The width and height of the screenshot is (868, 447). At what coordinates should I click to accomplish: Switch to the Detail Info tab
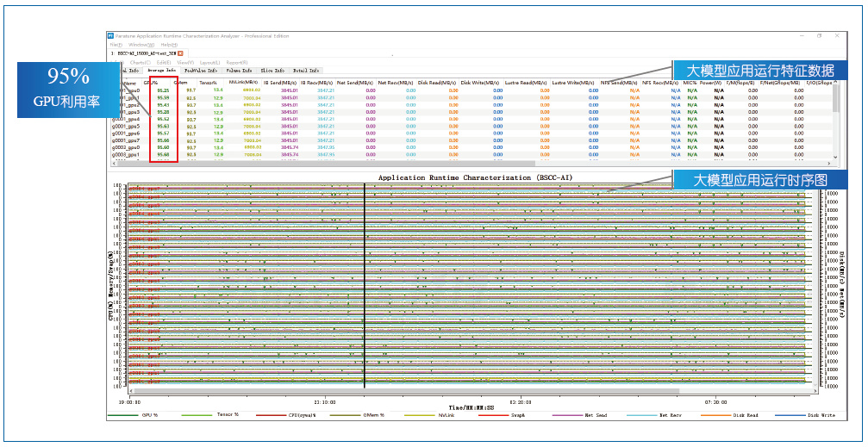tap(306, 71)
